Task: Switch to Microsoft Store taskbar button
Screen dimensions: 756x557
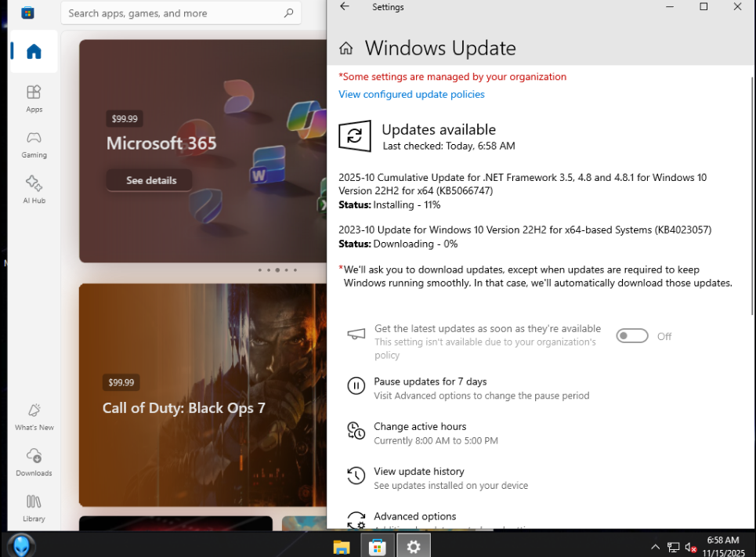Action: [377, 547]
